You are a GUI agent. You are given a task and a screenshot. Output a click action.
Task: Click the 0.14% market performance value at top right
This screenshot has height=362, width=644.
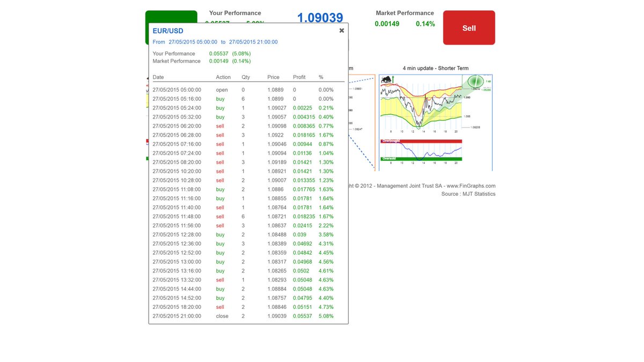coord(426,24)
